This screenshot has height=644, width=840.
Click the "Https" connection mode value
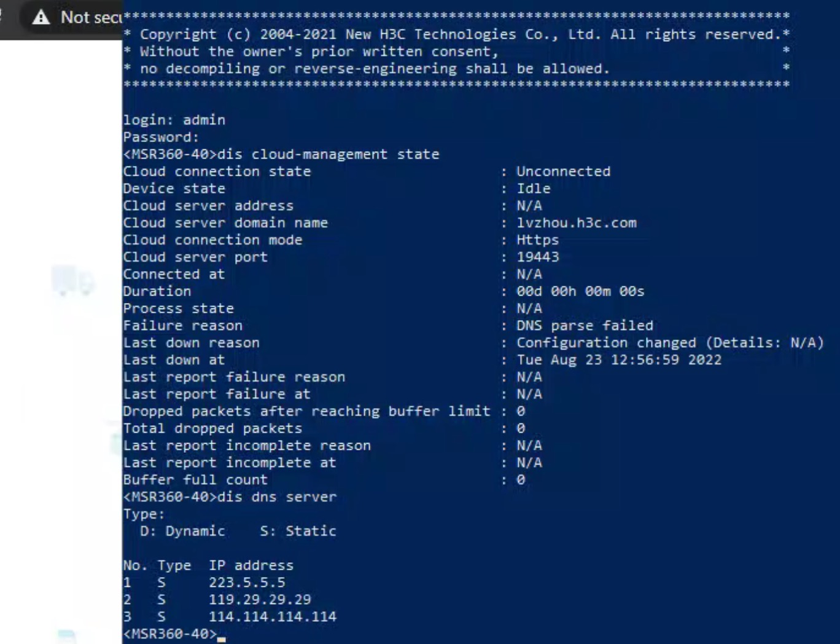click(537, 240)
